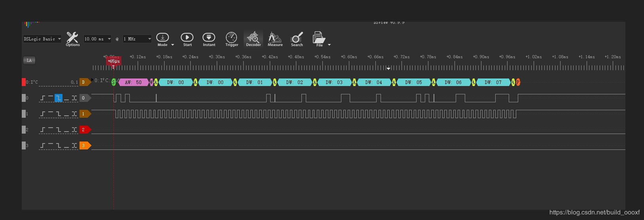Click the pink AW: 50 address annotation
644x220 pixels.
133,82
